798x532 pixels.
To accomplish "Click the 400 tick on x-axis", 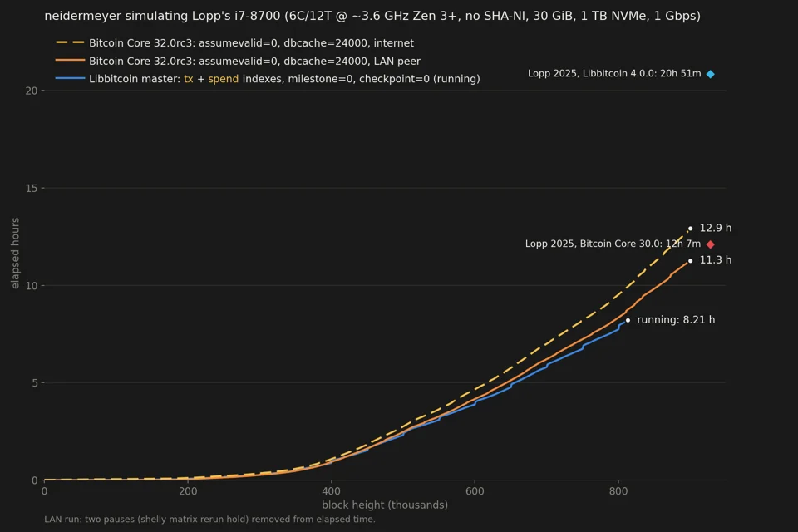I will (332, 491).
